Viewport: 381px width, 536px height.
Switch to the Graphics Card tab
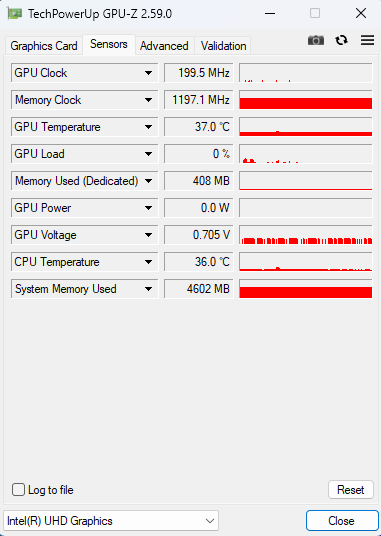click(44, 46)
